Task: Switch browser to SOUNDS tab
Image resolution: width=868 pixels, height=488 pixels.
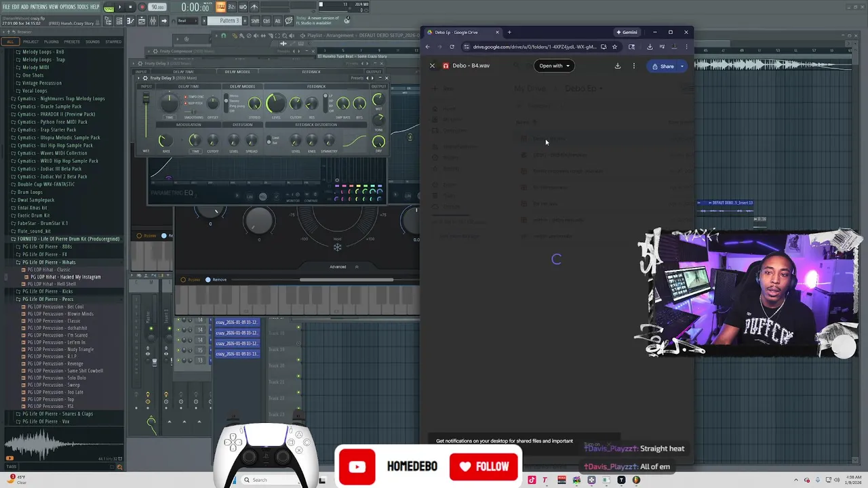Action: [x=92, y=41]
